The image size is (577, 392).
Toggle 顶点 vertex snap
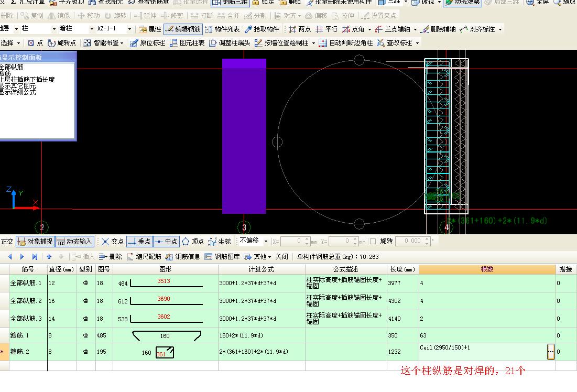click(x=193, y=242)
